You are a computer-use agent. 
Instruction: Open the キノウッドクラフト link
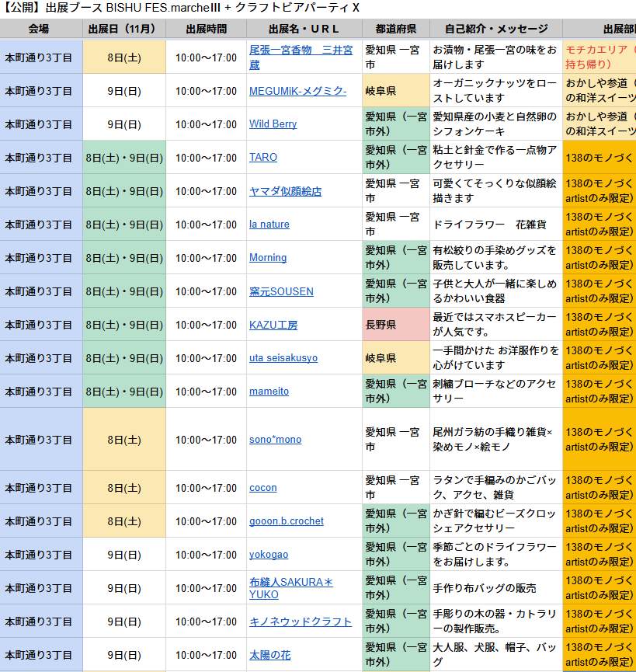click(x=301, y=622)
